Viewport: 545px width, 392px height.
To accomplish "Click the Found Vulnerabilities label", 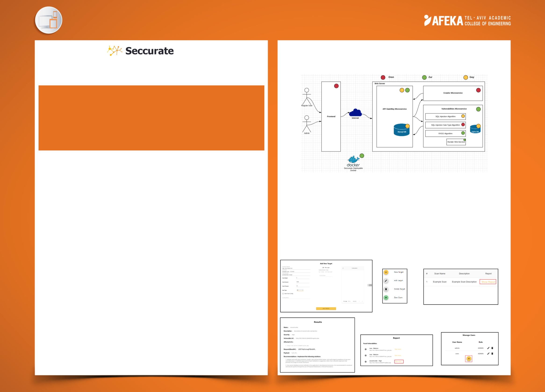I will [370, 343].
